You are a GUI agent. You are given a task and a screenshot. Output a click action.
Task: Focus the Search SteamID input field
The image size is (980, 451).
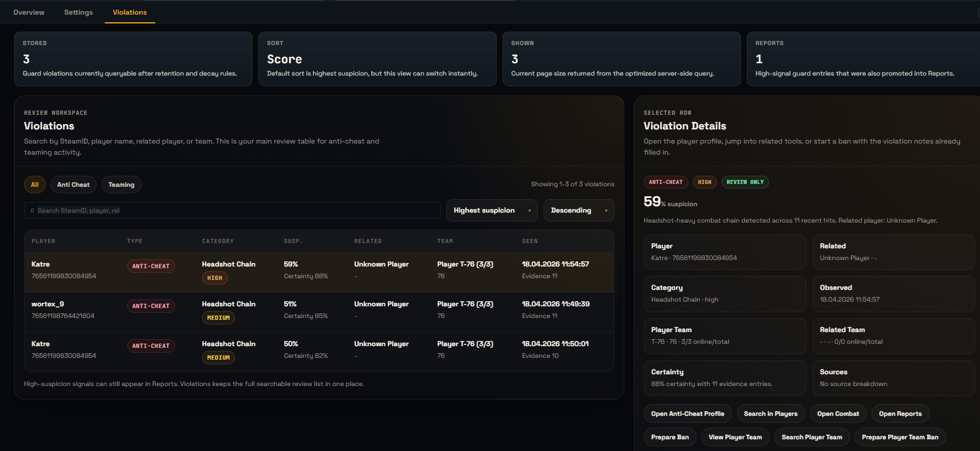point(234,211)
